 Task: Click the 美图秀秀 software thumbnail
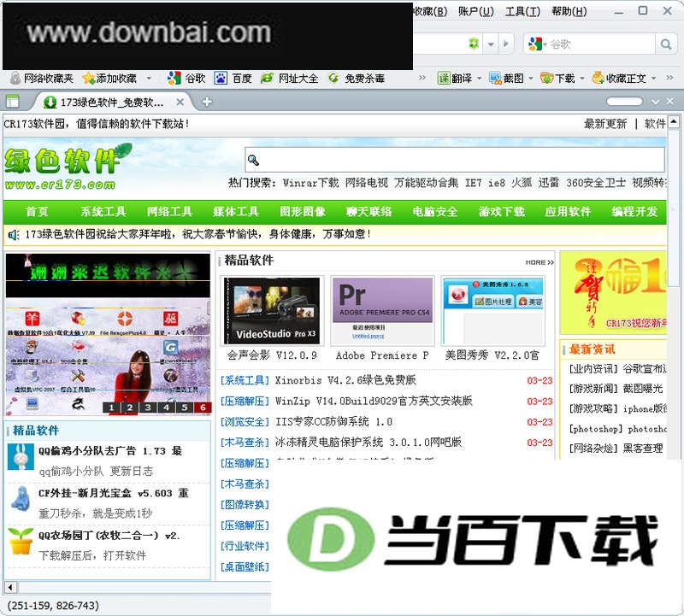point(493,311)
